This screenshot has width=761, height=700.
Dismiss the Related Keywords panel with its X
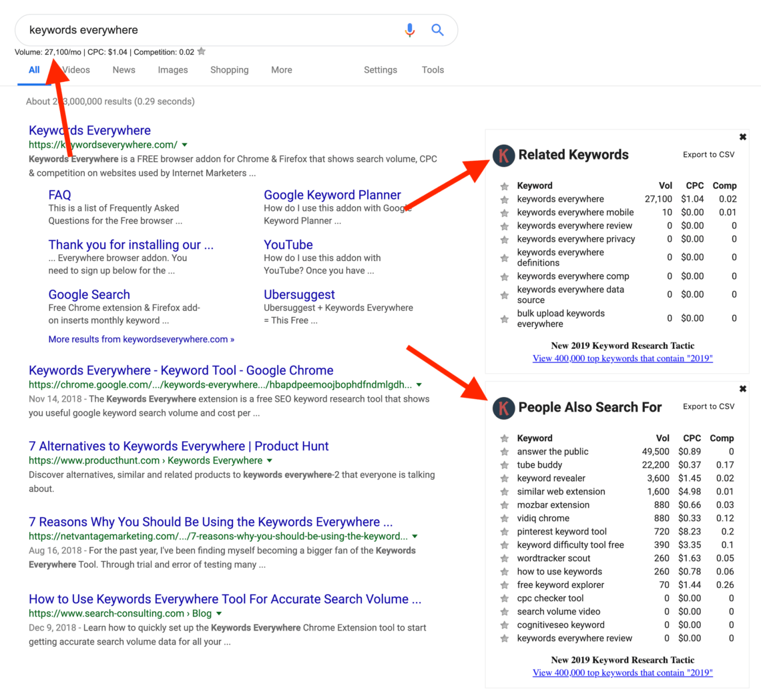[742, 136]
